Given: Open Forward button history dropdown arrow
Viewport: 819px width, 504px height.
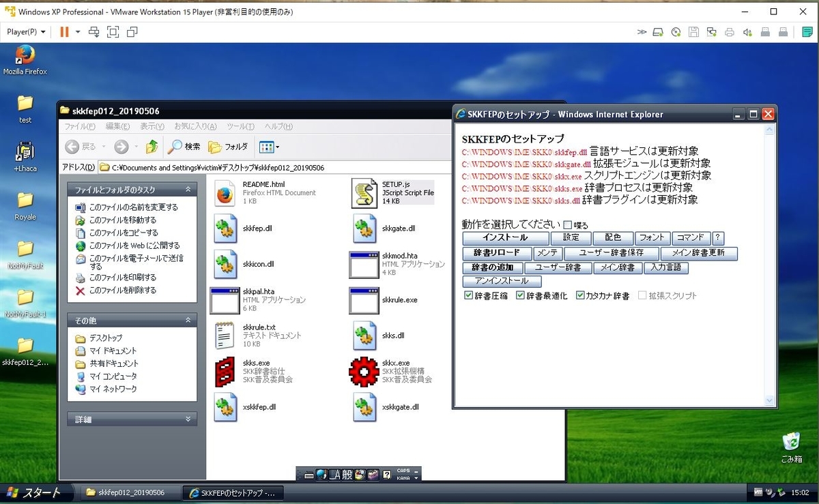Looking at the screenshot, I should pos(136,147).
